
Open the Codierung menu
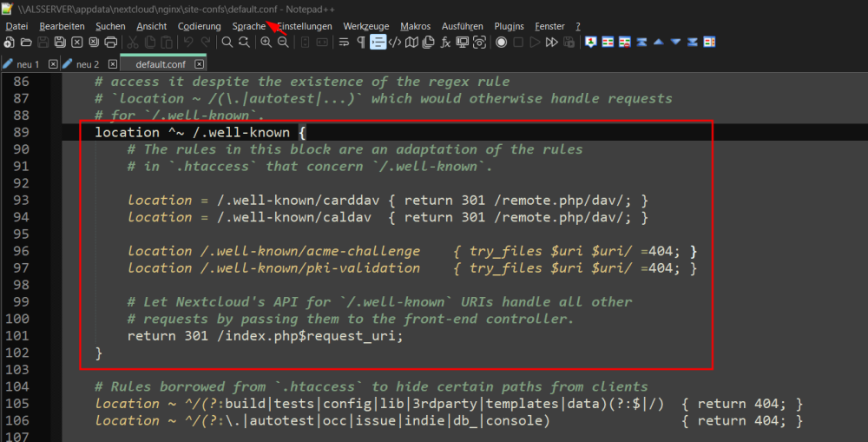(x=200, y=26)
